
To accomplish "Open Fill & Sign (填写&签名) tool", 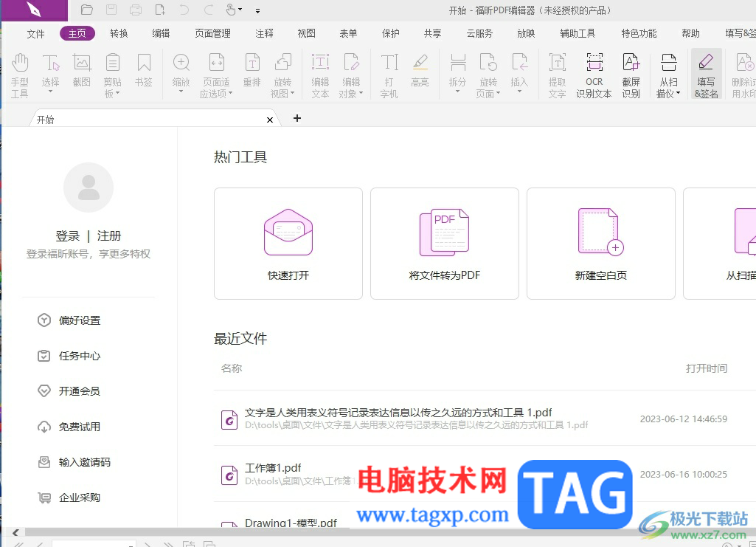I will coord(707,75).
